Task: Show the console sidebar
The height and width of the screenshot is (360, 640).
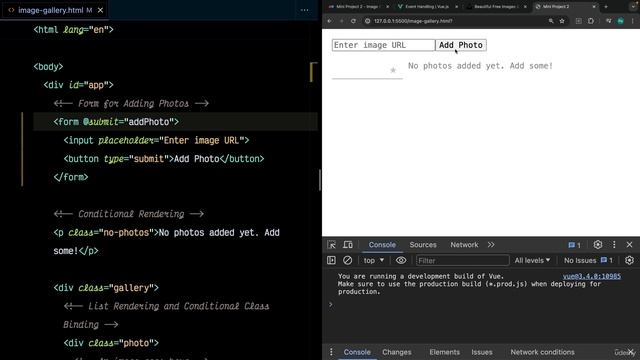Action: pyautogui.click(x=331, y=260)
